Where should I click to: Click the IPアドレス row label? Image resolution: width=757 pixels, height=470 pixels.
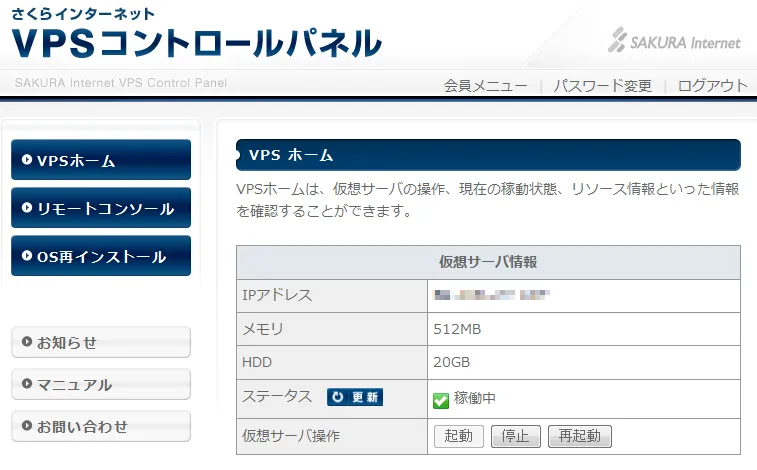point(277,295)
